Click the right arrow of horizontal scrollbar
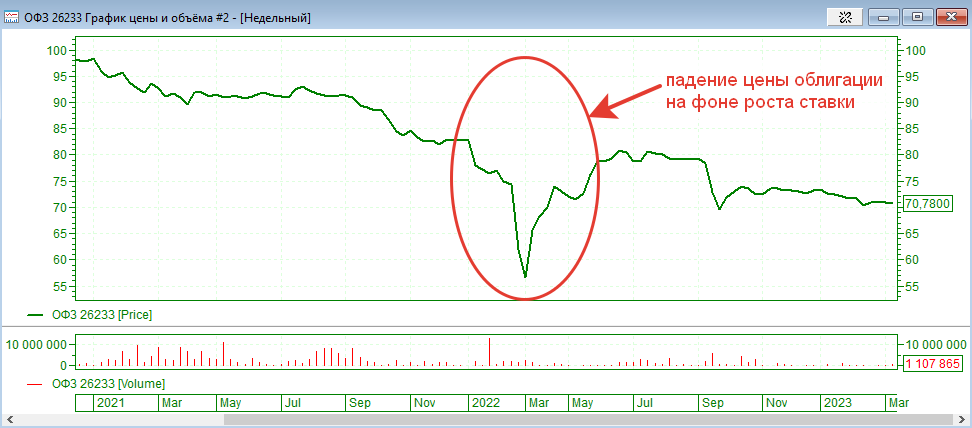 click(963, 420)
